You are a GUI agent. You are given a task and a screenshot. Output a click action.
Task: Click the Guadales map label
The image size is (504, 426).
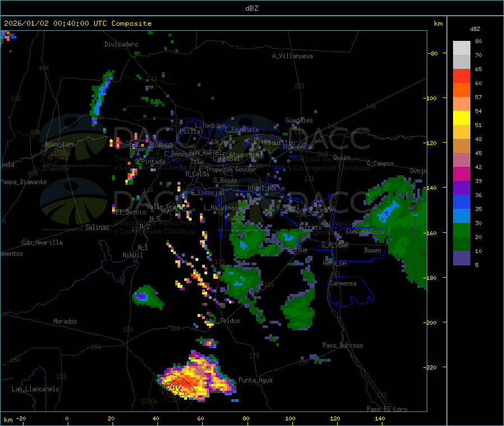pos(299,120)
